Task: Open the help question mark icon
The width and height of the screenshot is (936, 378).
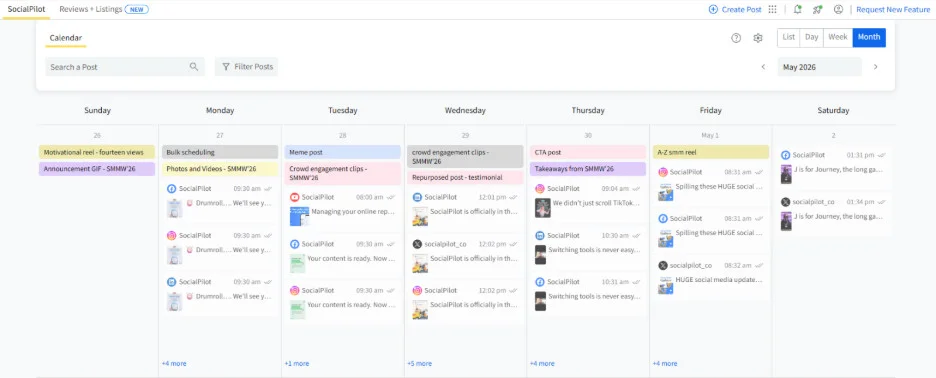Action: (736, 38)
